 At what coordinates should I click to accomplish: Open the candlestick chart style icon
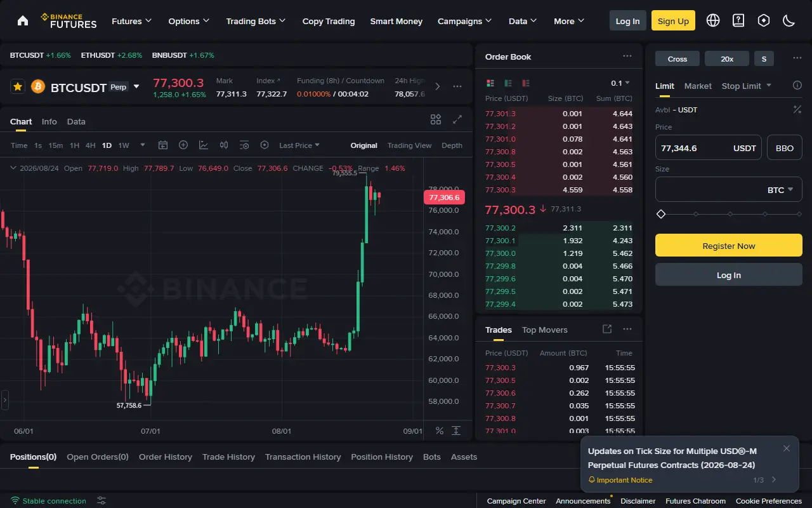click(224, 145)
